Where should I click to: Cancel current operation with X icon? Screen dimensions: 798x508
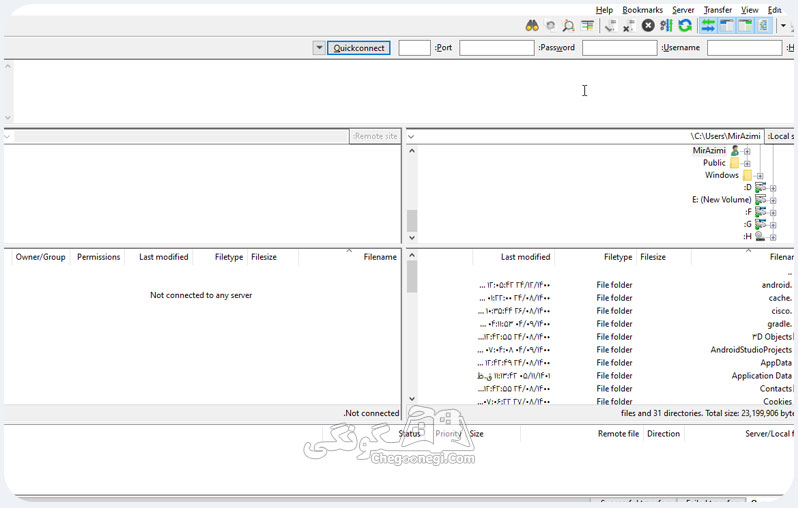pos(648,25)
